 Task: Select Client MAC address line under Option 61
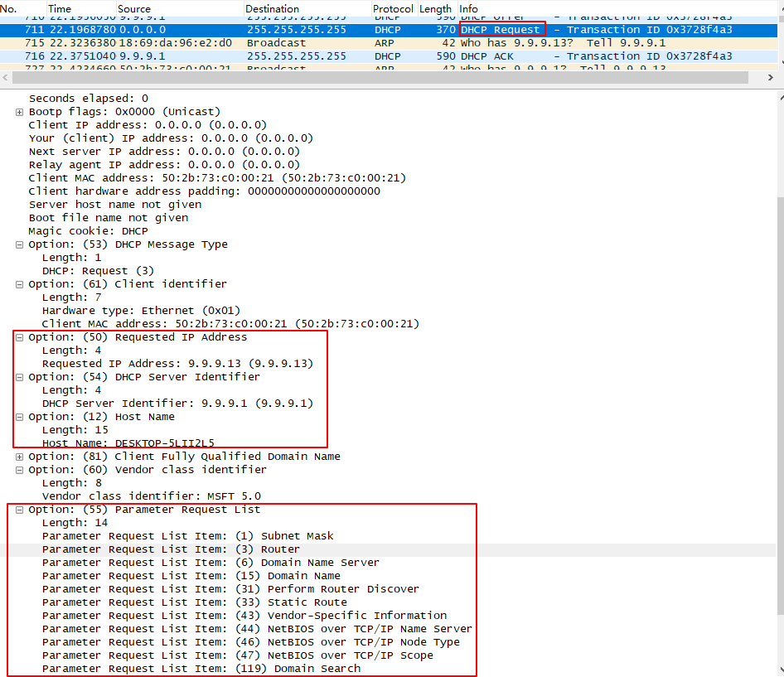coord(231,324)
